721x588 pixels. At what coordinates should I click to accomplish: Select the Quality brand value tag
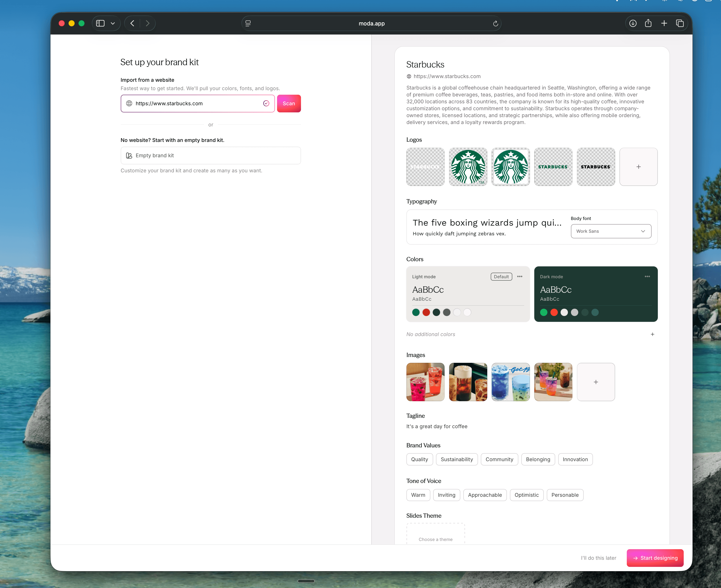[419, 459]
